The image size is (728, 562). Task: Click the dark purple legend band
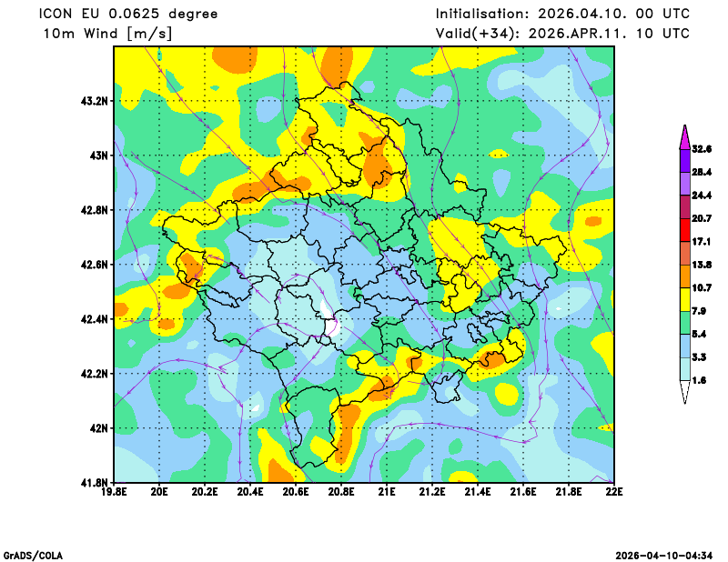click(x=684, y=160)
